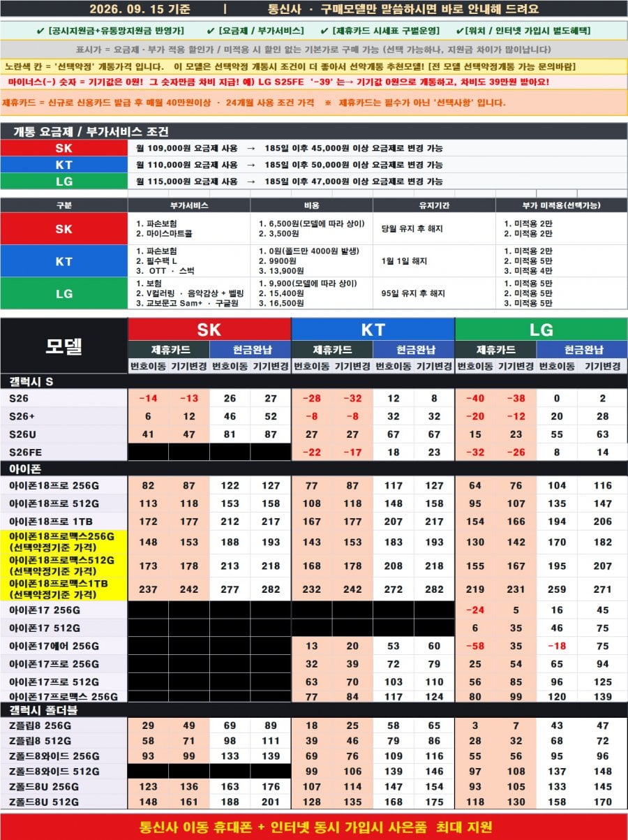
Task: Click the '갤럭시 S' category row
Action: tap(314, 381)
